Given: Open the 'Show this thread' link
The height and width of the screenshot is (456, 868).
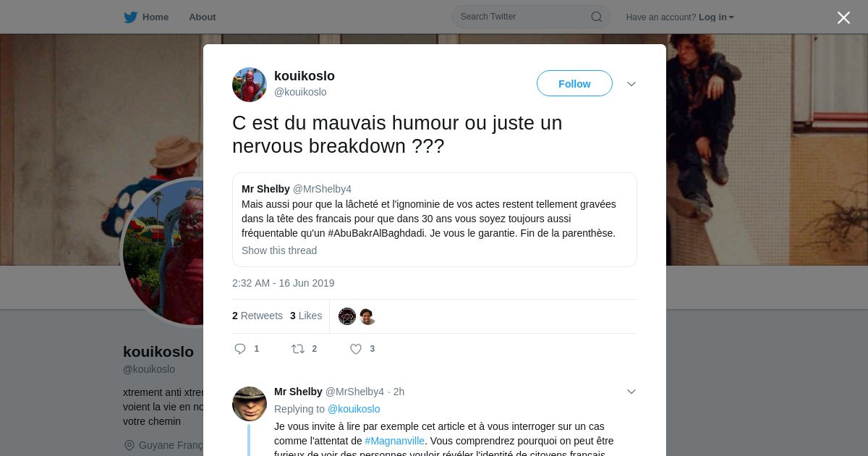Looking at the screenshot, I should coord(279,250).
